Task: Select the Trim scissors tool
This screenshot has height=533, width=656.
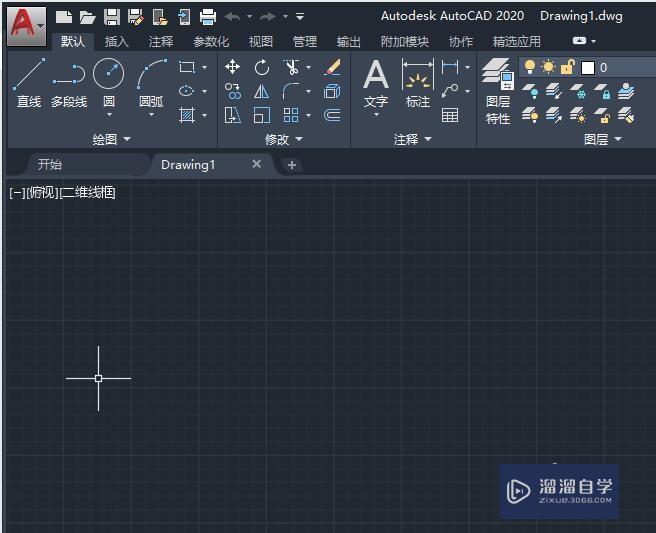Action: (x=291, y=67)
